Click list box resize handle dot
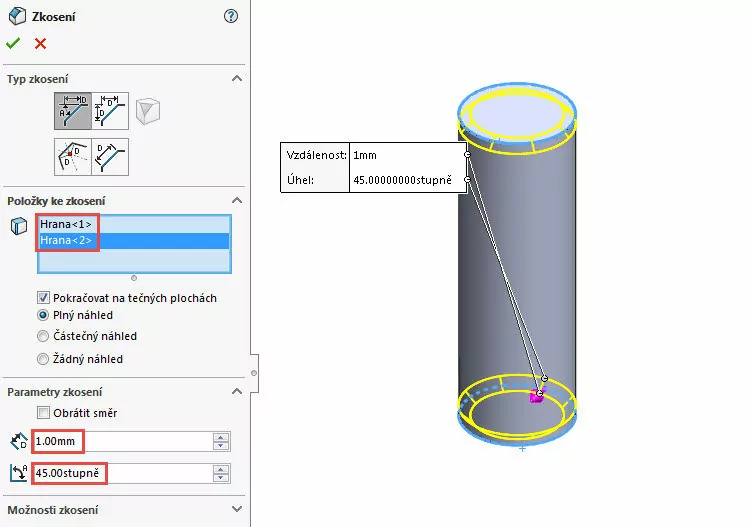 pos(134,278)
